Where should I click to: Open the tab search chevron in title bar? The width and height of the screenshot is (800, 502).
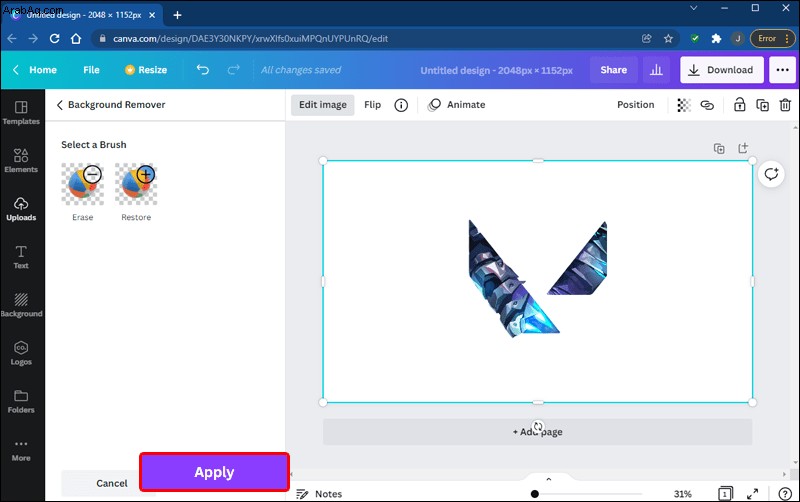pyautogui.click(x=693, y=8)
